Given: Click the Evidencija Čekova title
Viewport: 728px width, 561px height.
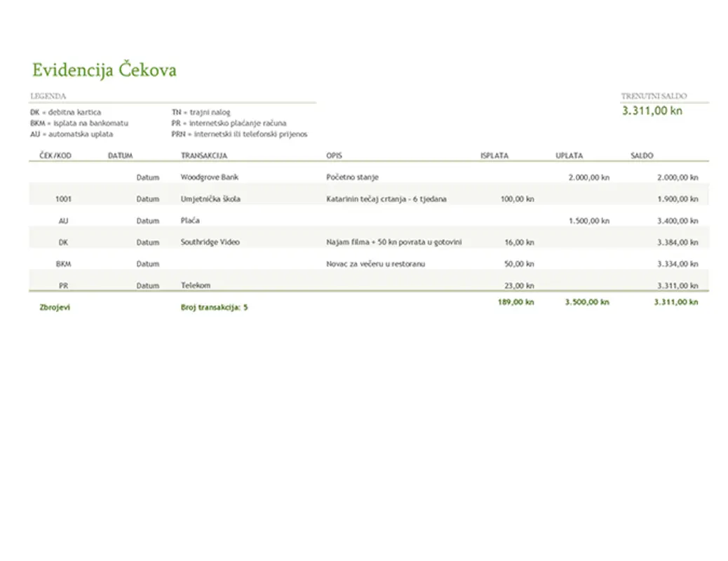Looking at the screenshot, I should tap(104, 70).
